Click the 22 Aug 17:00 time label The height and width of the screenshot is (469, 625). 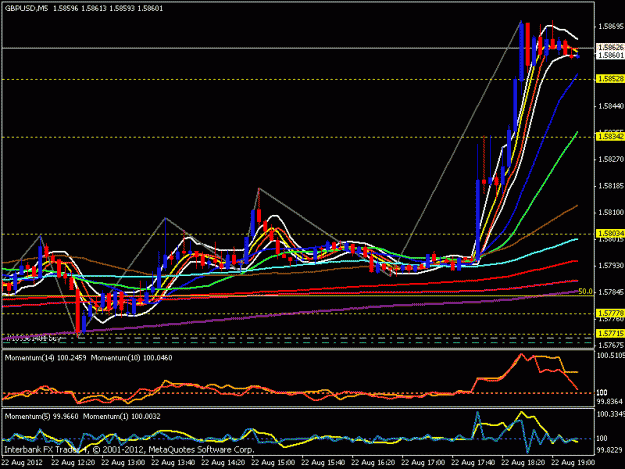[423, 463]
